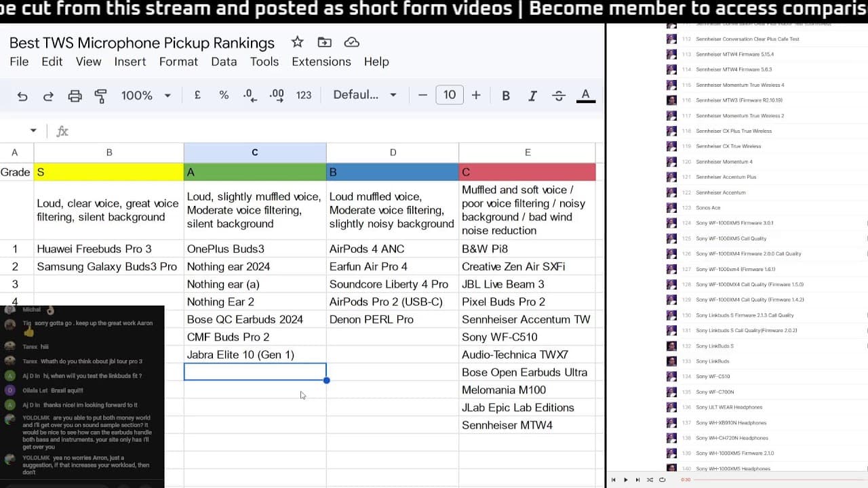The height and width of the screenshot is (488, 868).
Task: Skip to the next track in the player
Action: click(x=637, y=480)
